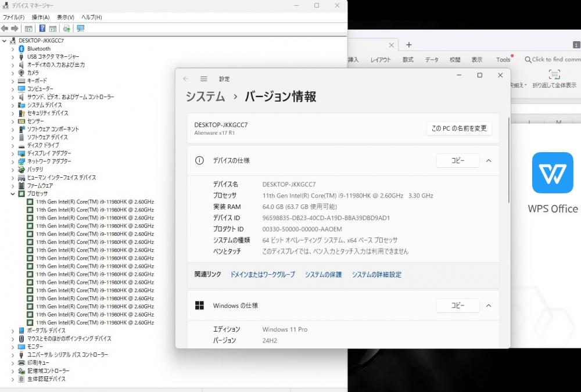Click the Windows logo beside Windows の仕様
Image resolution: width=581 pixels, height=392 pixels.
(199, 305)
